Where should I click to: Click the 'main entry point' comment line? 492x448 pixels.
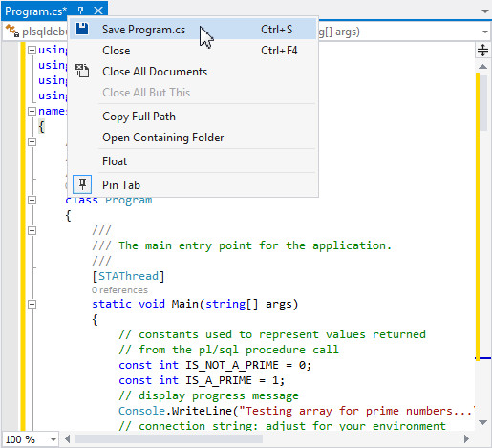tap(242, 245)
